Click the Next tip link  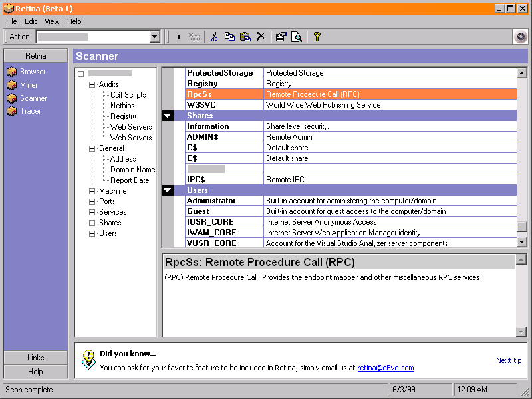click(509, 360)
